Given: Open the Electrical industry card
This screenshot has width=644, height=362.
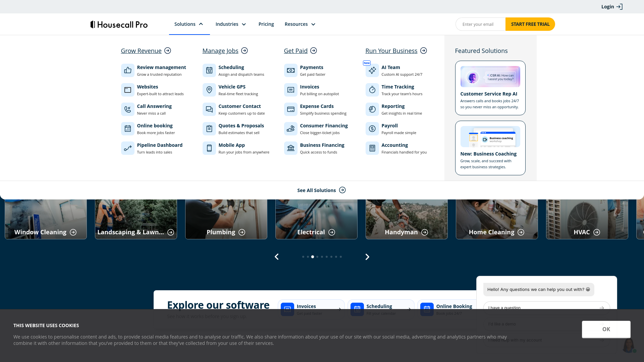Looking at the screenshot, I should [316, 219].
